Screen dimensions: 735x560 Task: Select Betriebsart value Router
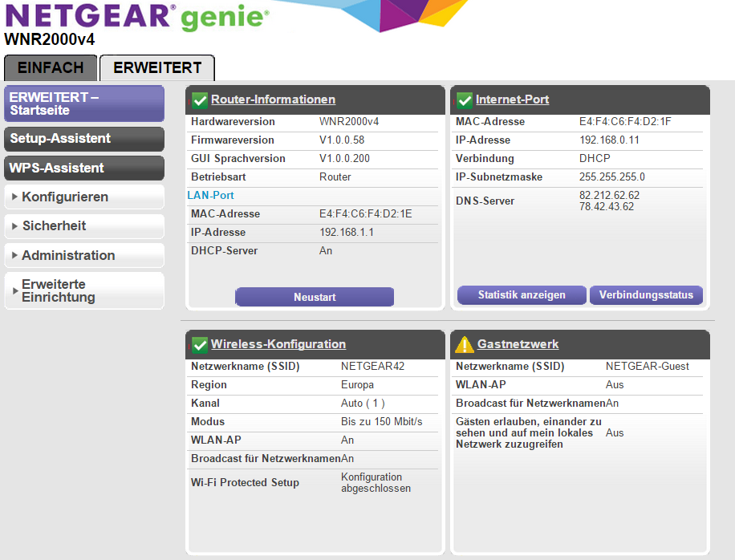pos(335,177)
